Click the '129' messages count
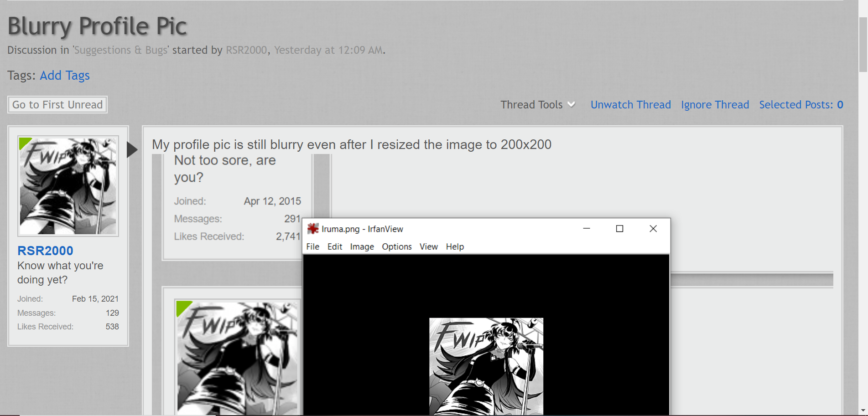868x416 pixels. (112, 313)
